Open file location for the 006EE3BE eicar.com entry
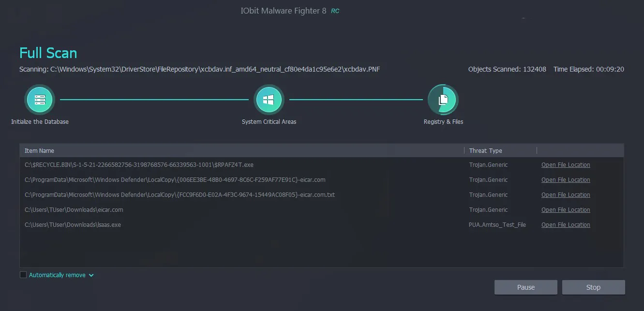 [565, 179]
